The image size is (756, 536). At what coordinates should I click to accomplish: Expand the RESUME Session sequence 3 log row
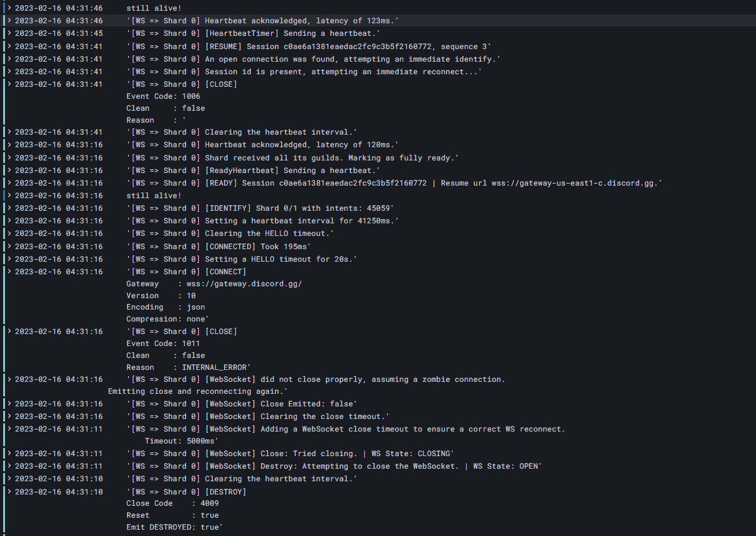(9, 47)
